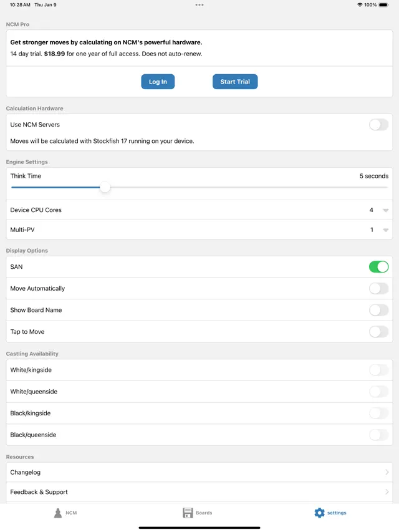Tap the settings gear icon

pyautogui.click(x=319, y=513)
